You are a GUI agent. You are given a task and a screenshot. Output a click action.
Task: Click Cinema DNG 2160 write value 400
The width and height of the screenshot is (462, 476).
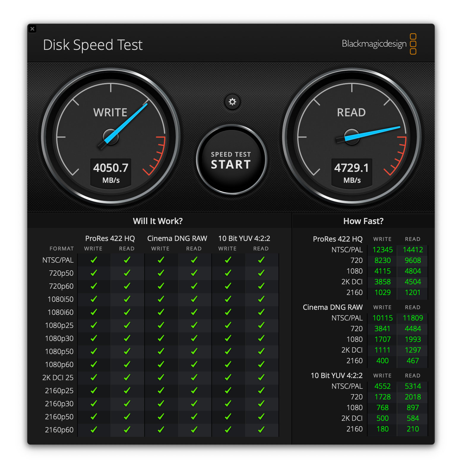(382, 361)
